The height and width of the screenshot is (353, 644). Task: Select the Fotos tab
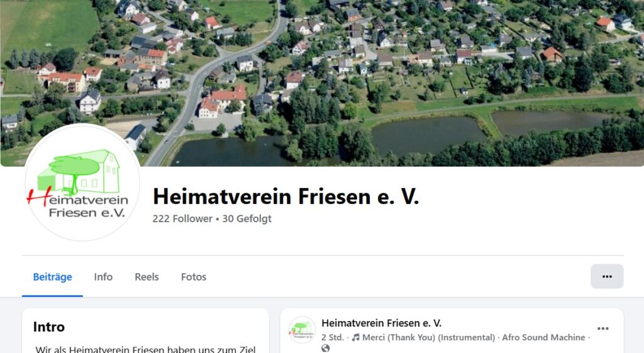[194, 277]
